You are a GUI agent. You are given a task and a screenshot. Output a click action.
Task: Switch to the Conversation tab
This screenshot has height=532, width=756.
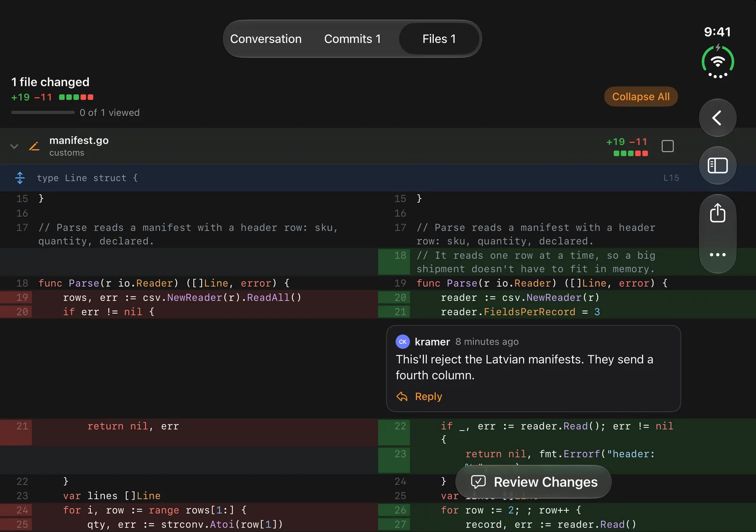click(266, 39)
